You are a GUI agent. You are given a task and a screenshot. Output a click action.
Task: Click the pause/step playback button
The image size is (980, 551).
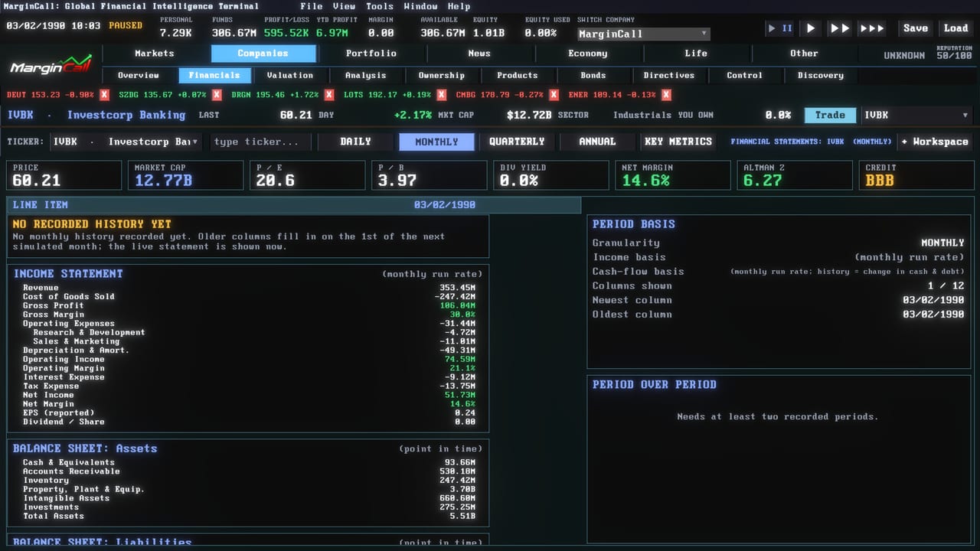point(781,28)
